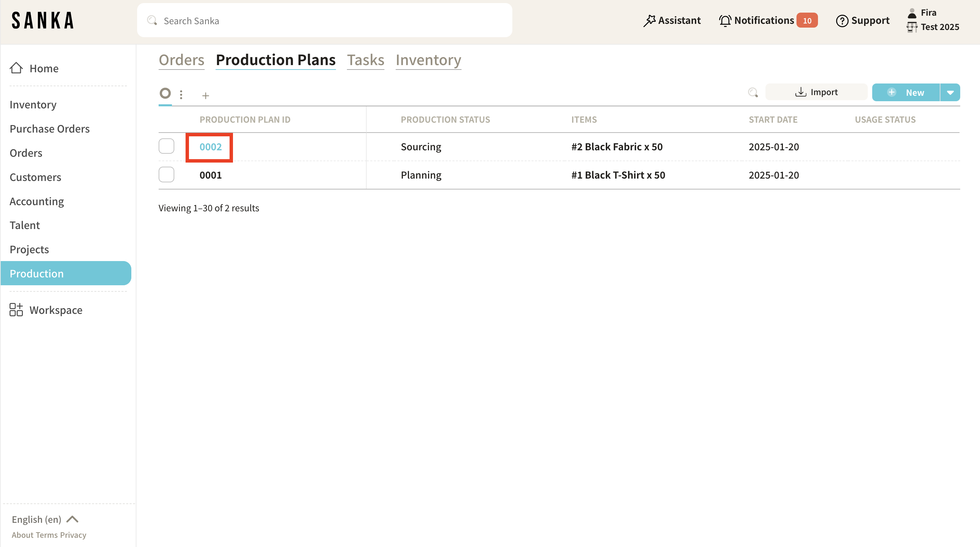Open Notifications bell icon

(x=725, y=20)
